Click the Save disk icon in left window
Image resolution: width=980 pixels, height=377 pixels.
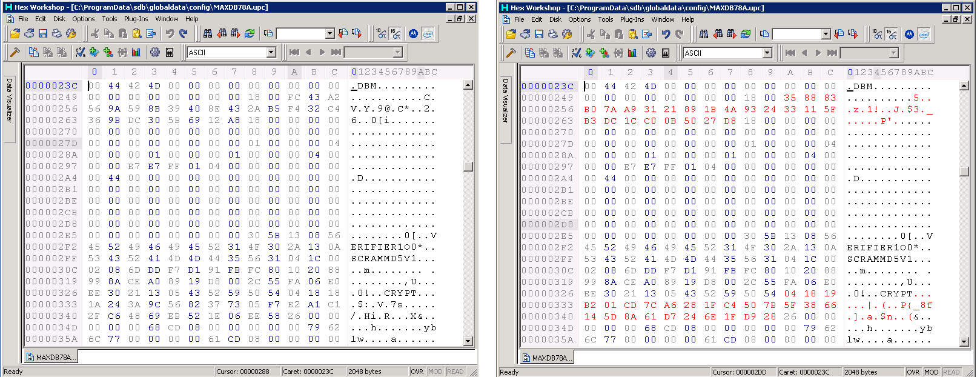pos(43,33)
